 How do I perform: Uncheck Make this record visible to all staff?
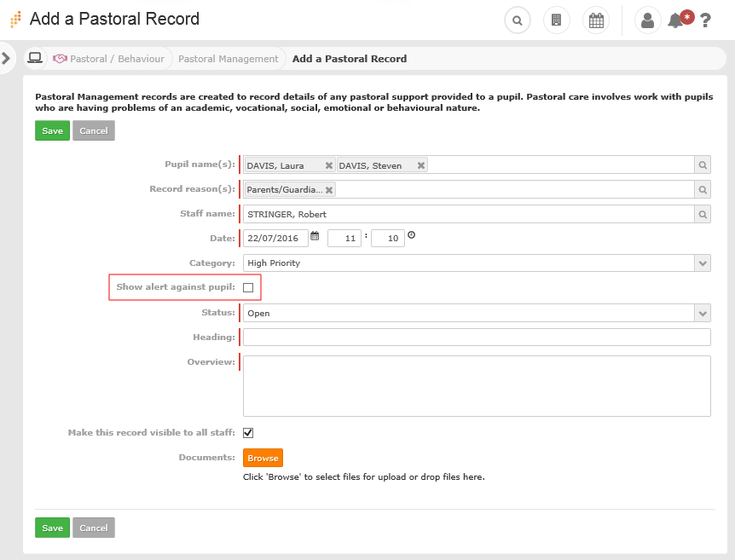[x=248, y=433]
